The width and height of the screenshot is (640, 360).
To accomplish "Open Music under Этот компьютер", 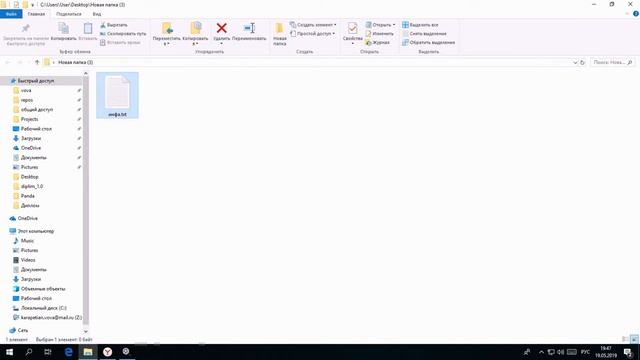I will 27,241.
